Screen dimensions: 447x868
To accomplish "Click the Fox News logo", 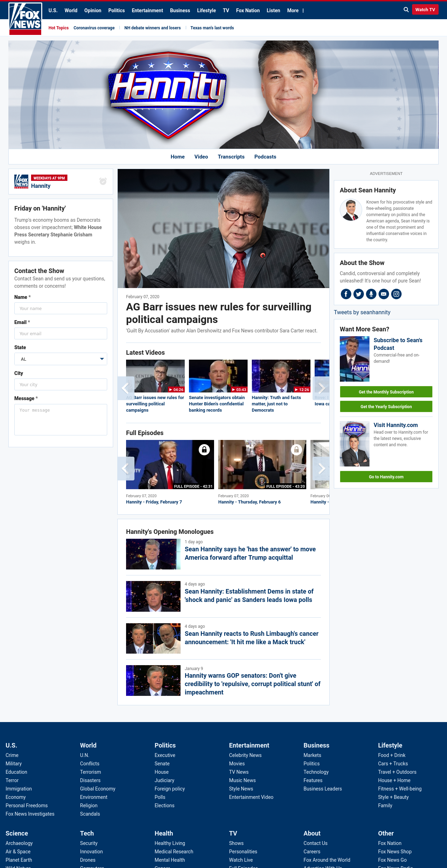I will point(25,19).
